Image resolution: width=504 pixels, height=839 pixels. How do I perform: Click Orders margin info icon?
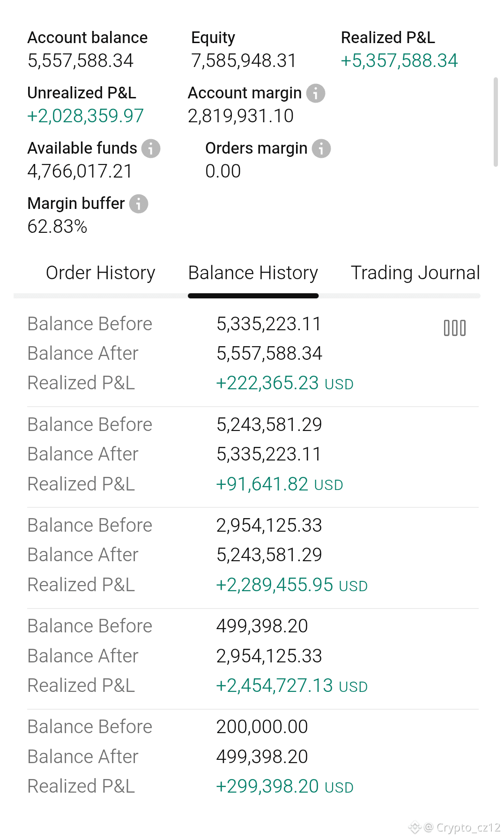[321, 148]
